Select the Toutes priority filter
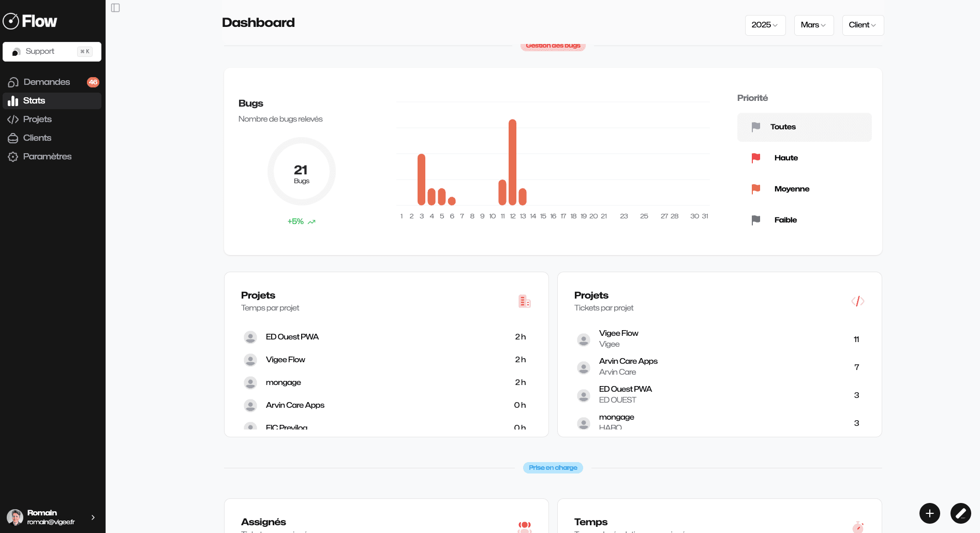The image size is (980, 533). 804,127
